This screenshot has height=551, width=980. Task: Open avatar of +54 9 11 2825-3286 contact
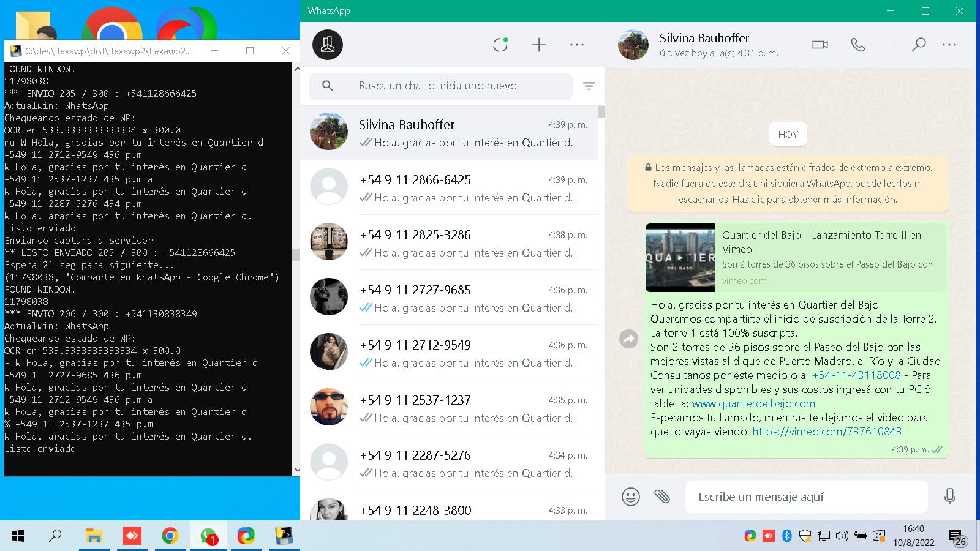329,242
